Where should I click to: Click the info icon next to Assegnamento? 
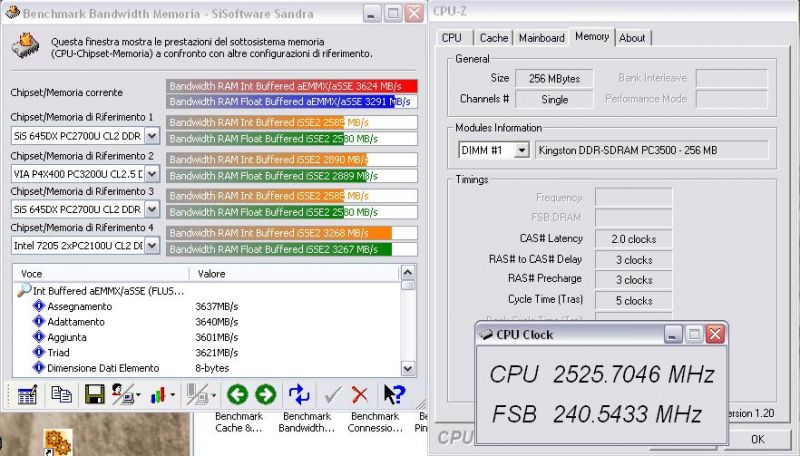pyautogui.click(x=39, y=306)
